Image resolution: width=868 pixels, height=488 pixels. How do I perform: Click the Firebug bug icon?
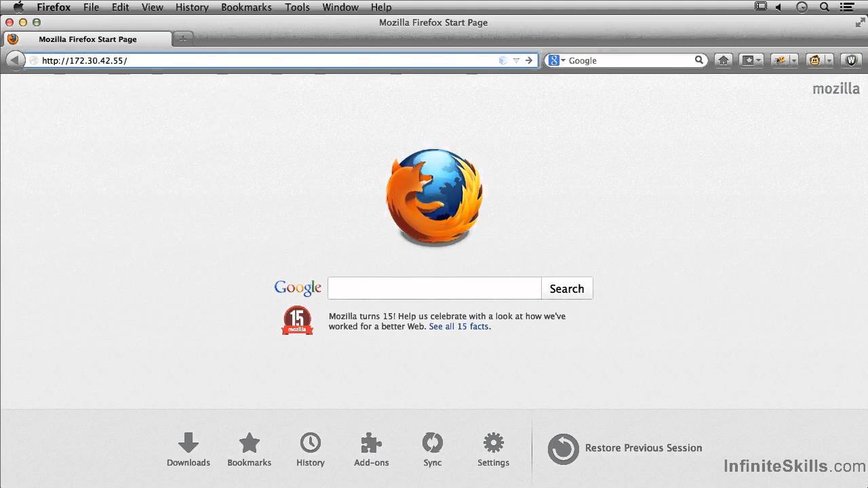click(x=781, y=60)
